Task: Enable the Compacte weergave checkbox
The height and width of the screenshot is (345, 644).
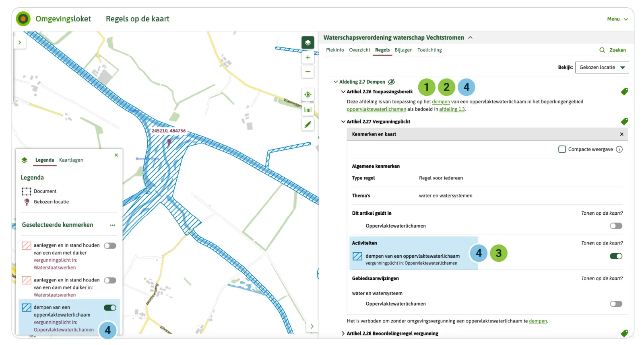Action: tap(562, 149)
